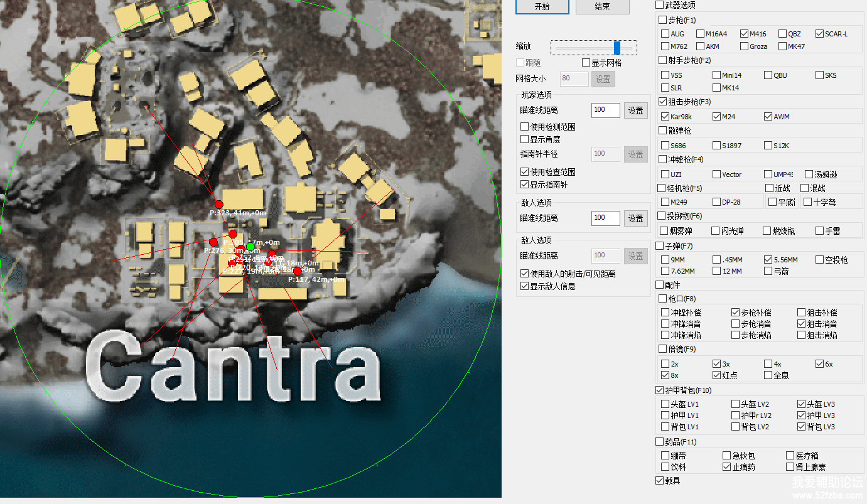
Task: Enable the 显示角度 checkbox
Action: click(x=525, y=139)
